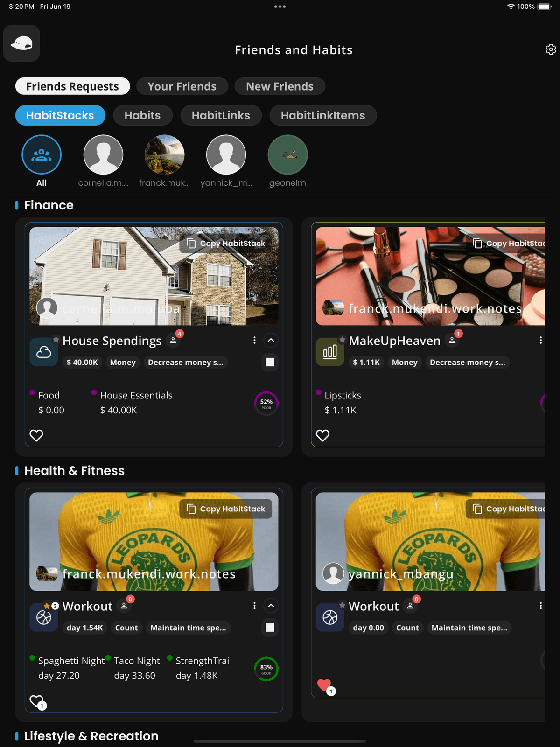The height and width of the screenshot is (747, 560).
Task: Select Habits tab
Action: [x=142, y=115]
